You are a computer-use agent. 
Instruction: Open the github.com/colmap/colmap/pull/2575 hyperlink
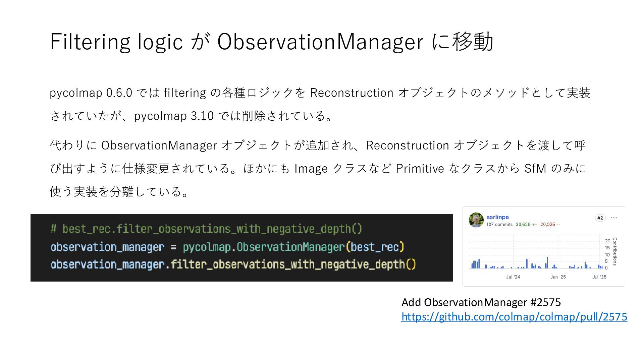point(514,317)
